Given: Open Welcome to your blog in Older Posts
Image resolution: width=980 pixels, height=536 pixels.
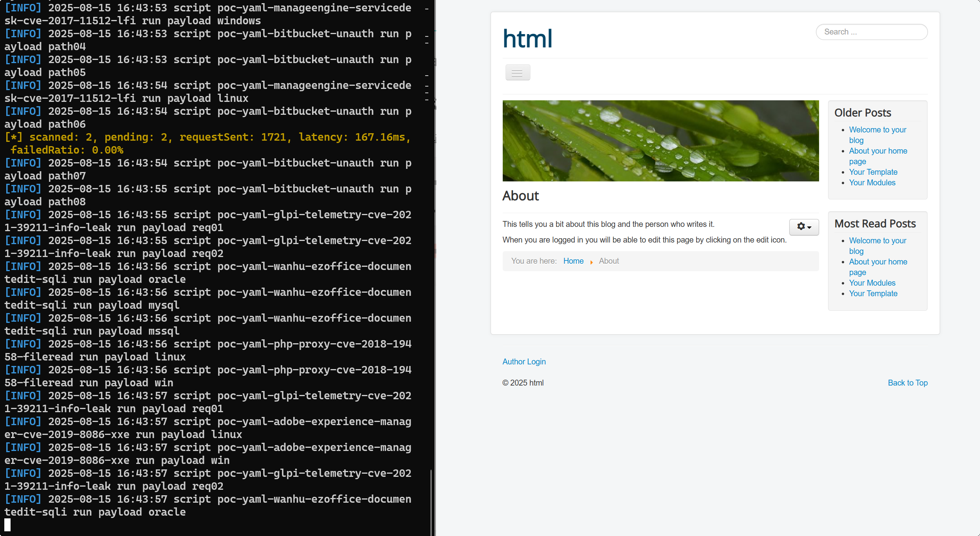Looking at the screenshot, I should [x=877, y=130].
